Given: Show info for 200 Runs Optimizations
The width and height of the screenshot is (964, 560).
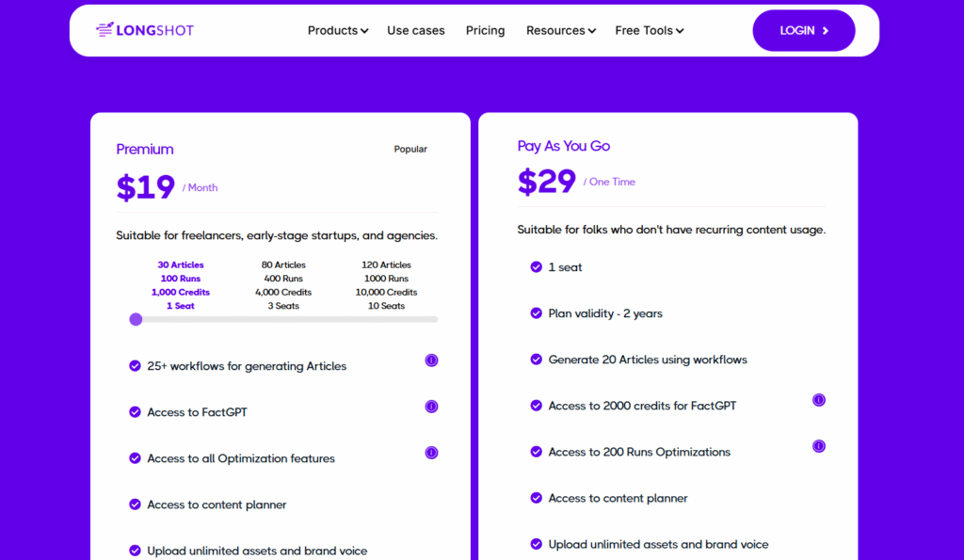Looking at the screenshot, I should coord(819,446).
